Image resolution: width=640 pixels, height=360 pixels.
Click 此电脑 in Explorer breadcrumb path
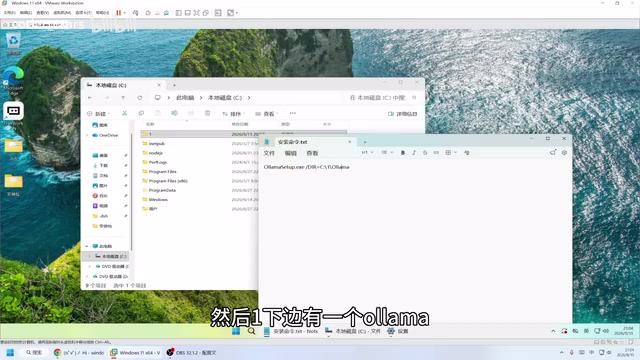pyautogui.click(x=185, y=98)
